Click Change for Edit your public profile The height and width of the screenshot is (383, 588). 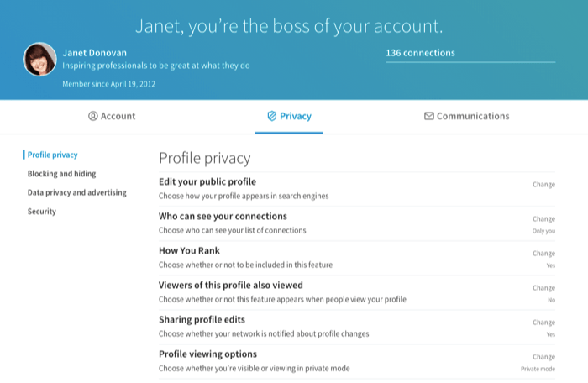[543, 184]
